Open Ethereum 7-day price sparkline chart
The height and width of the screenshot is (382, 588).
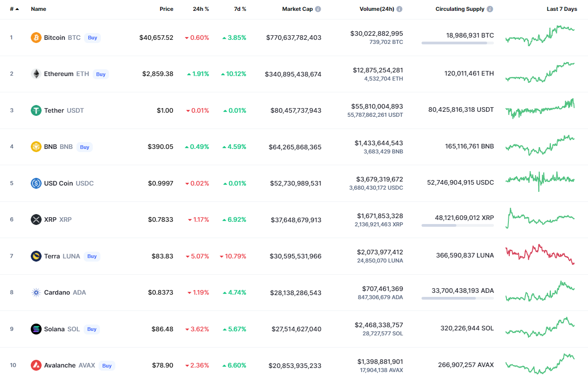[540, 72]
